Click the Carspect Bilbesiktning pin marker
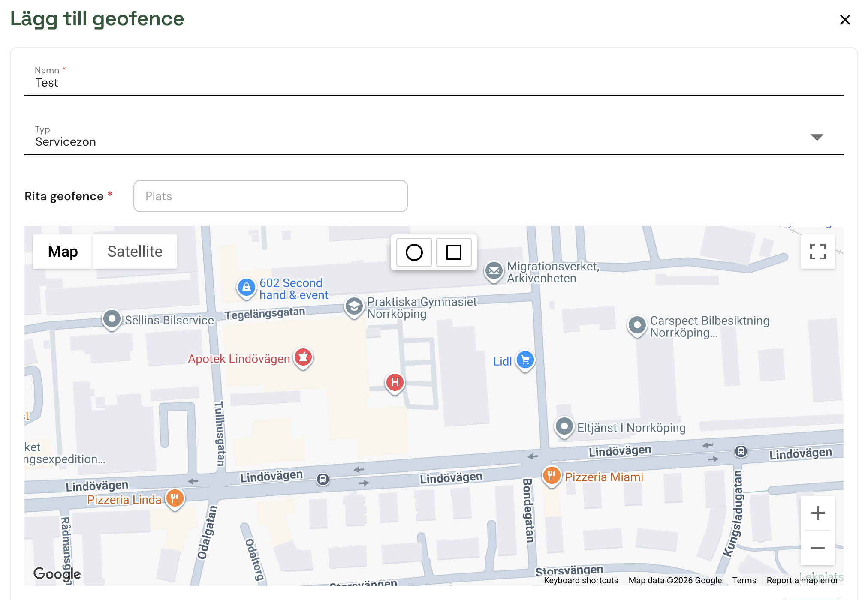Screen dimensions: 868x600 click(637, 326)
